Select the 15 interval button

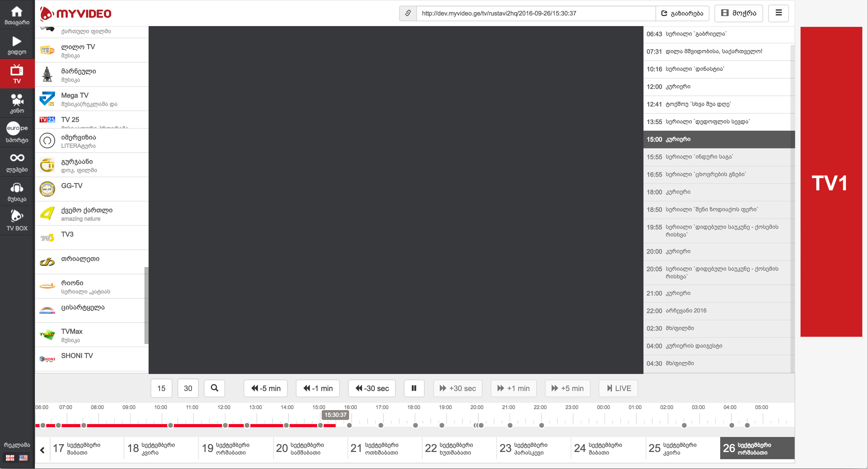click(161, 388)
